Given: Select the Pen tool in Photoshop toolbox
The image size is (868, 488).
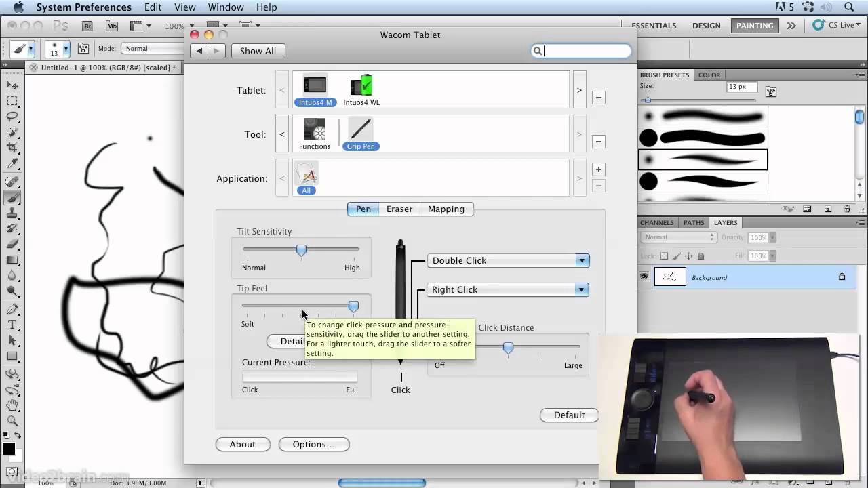Looking at the screenshot, I should pos(12,310).
